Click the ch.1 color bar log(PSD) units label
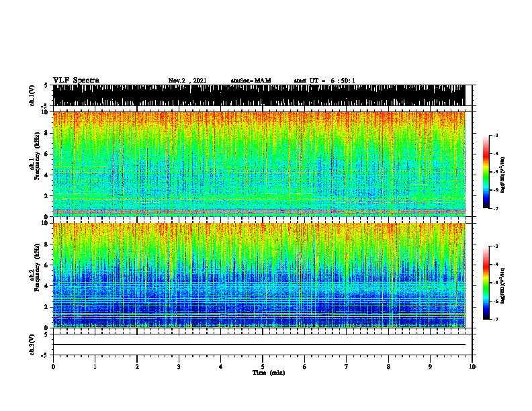 coord(503,175)
